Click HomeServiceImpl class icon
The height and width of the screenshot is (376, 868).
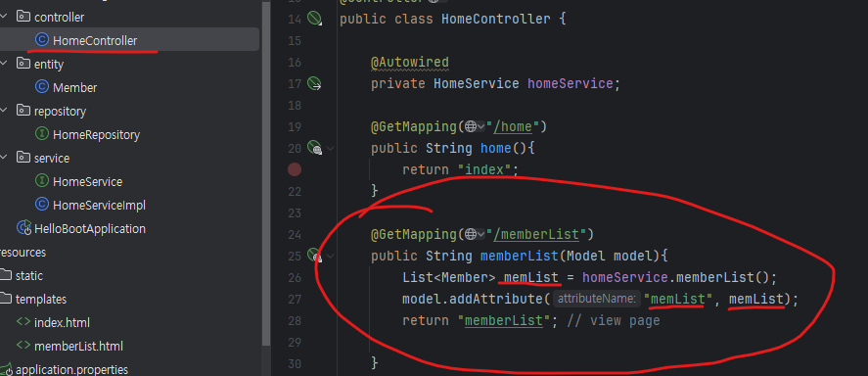(x=41, y=205)
